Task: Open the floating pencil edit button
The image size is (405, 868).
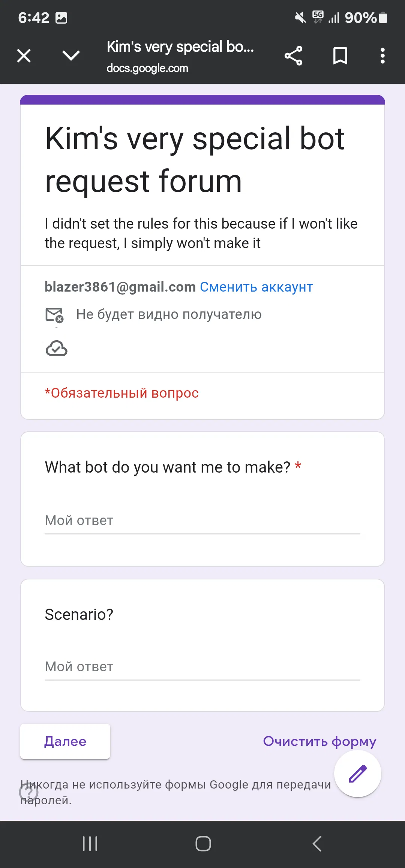Action: 357,773
